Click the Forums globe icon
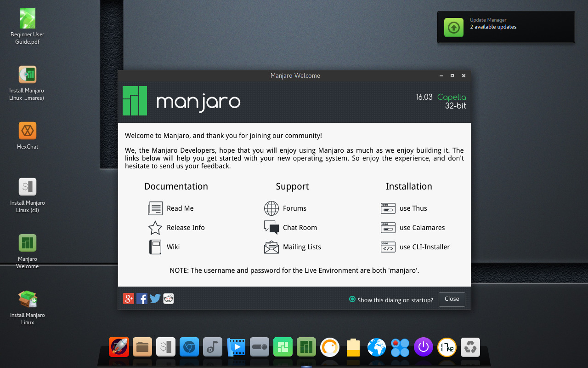Viewport: 588px width, 368px height. (x=271, y=208)
